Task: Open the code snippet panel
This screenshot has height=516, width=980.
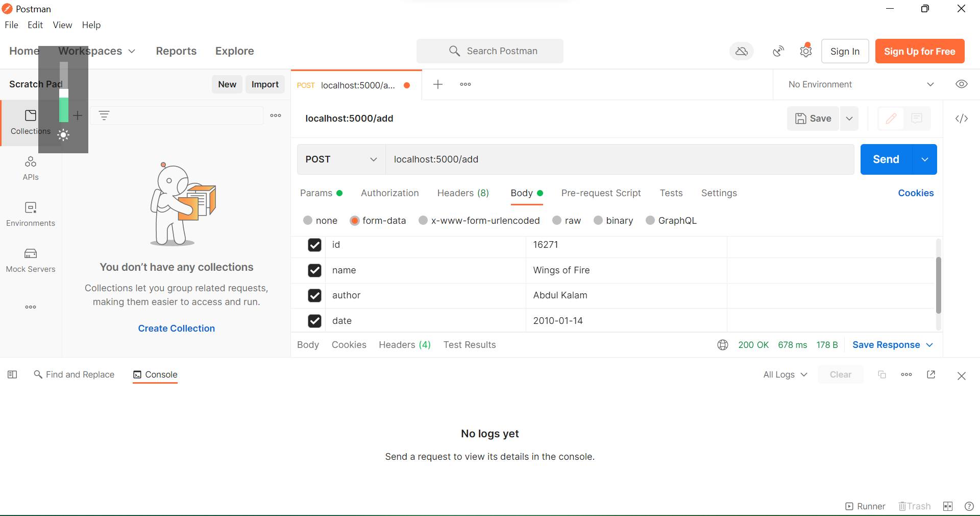Action: tap(962, 119)
